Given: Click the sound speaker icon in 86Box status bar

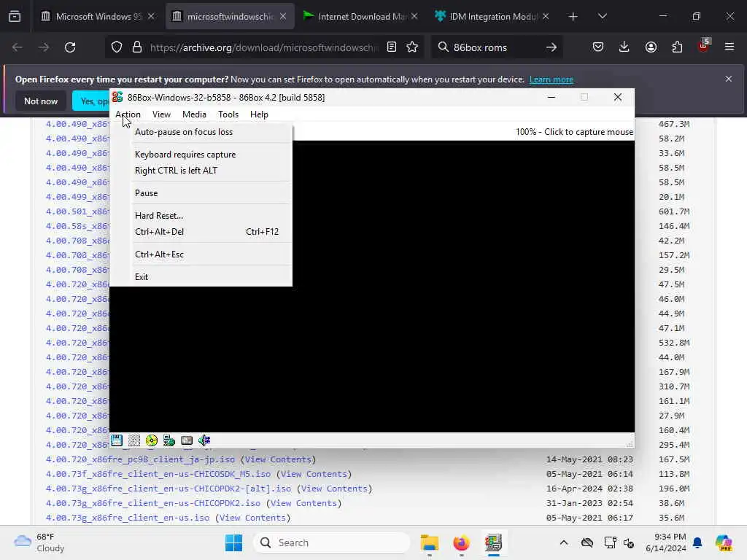Looking at the screenshot, I should 204,440.
